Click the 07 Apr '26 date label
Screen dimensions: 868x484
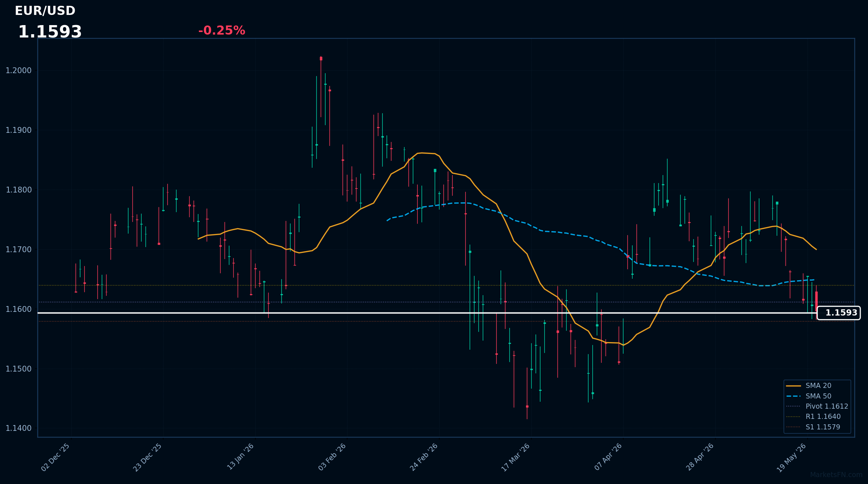[x=608, y=457]
